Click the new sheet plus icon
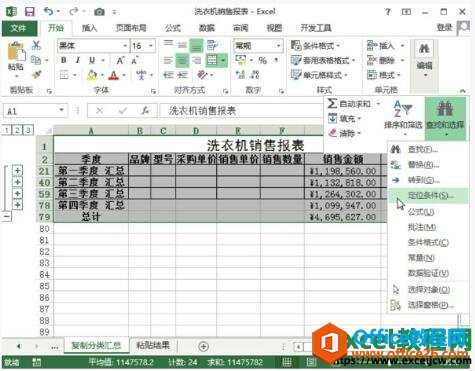Screen dimensions: 475x371 [203, 346]
